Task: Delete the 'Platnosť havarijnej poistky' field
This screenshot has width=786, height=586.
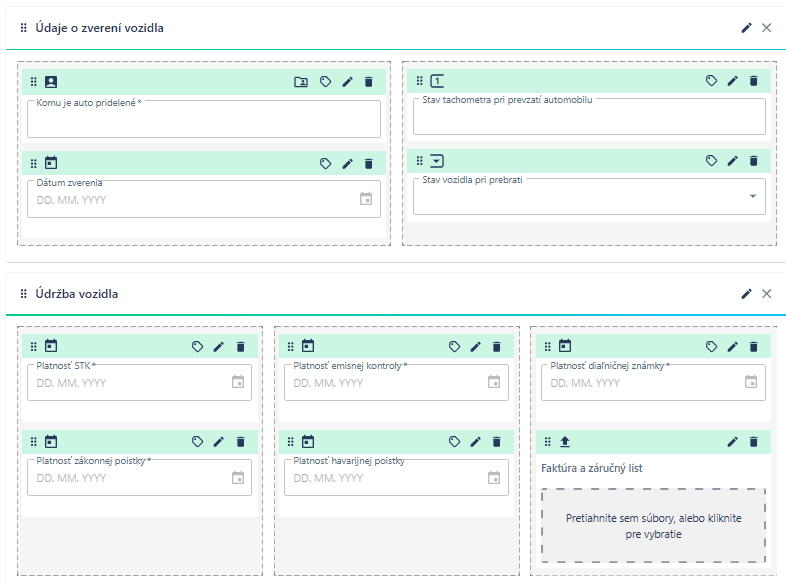Action: [x=497, y=442]
